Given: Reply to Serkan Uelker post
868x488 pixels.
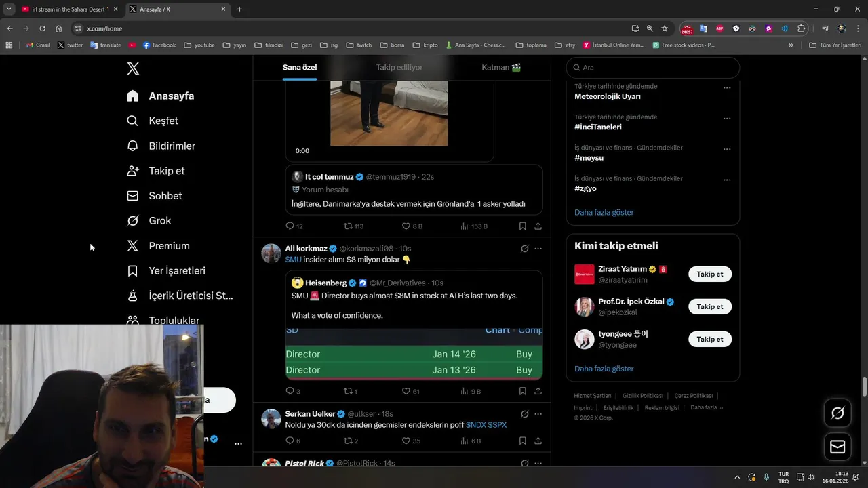Looking at the screenshot, I should click(x=292, y=441).
